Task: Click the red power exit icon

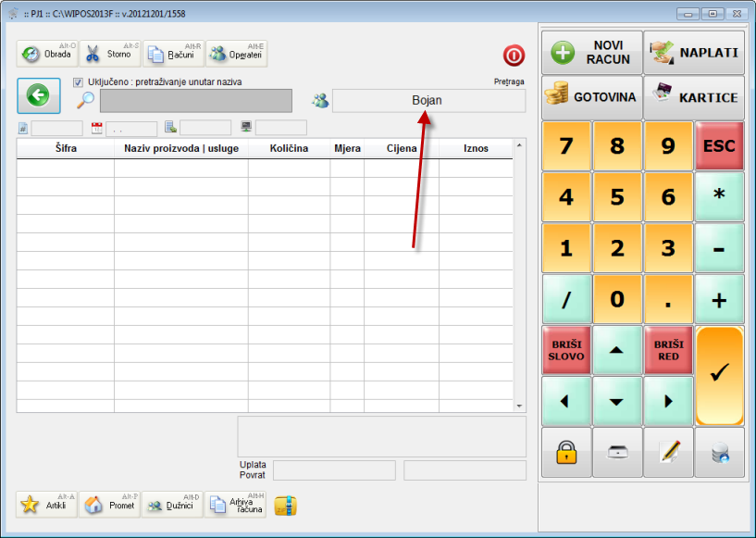Action: (x=514, y=55)
